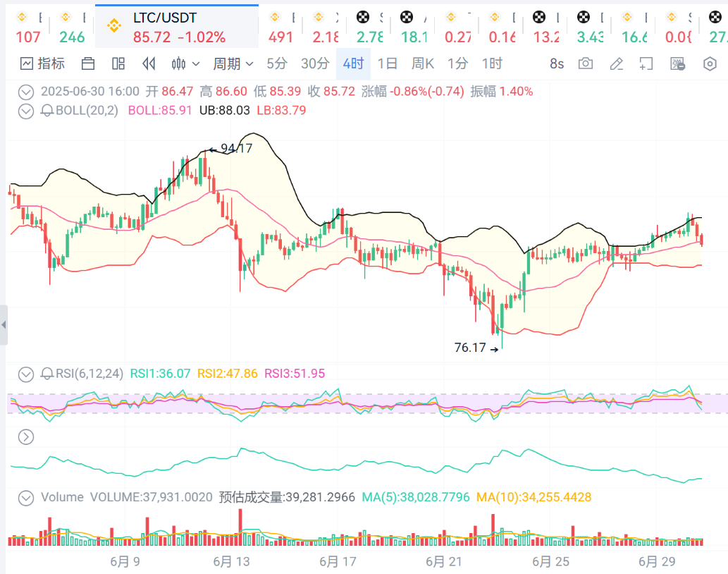Click the 6月 29 date axis label
This screenshot has width=728, height=574.
pos(657,561)
